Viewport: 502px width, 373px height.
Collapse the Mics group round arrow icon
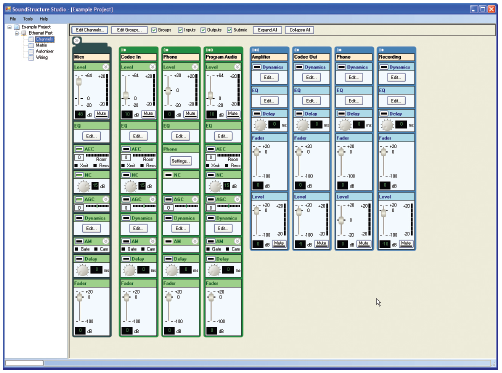coord(77,41)
